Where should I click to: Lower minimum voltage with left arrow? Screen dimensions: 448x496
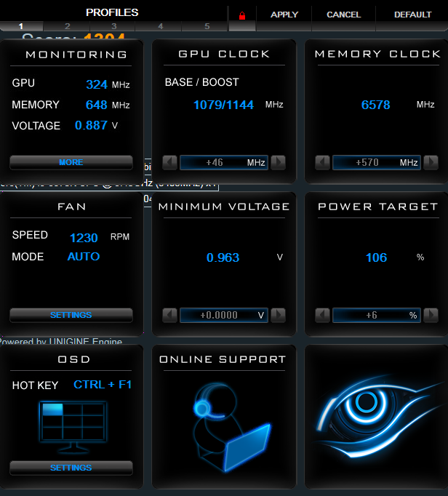[x=170, y=316]
